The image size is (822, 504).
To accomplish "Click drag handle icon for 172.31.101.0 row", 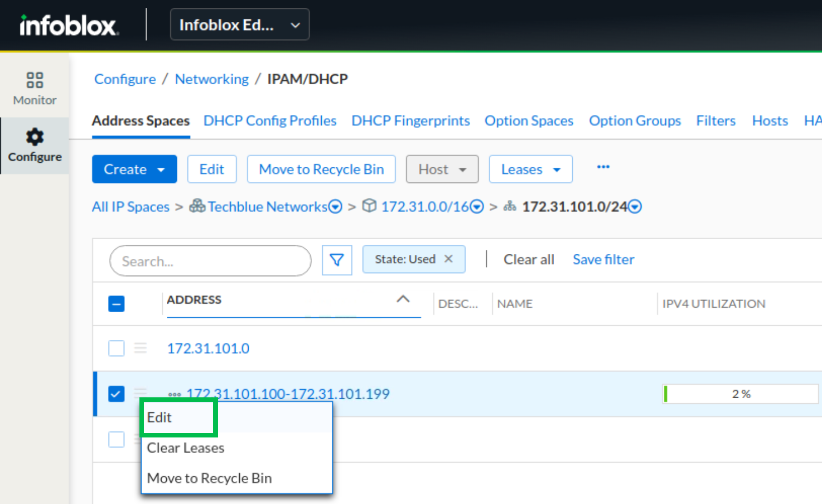I will coord(140,348).
